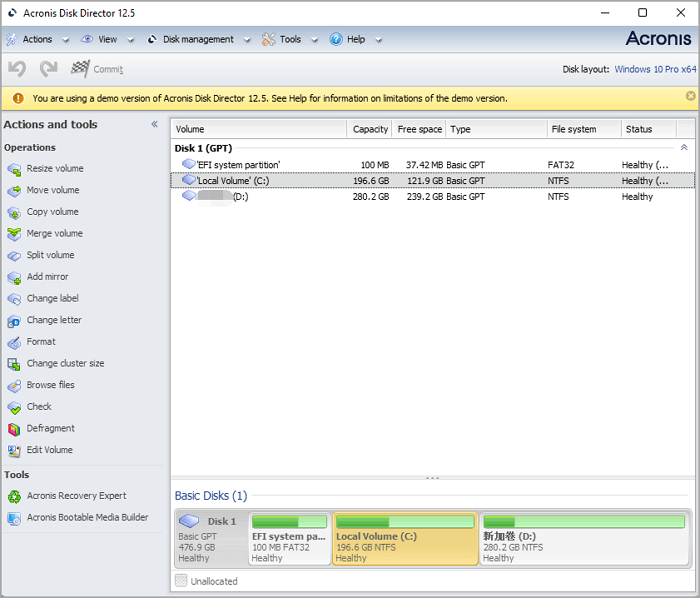Select the Merge volume operation icon
The width and height of the screenshot is (700, 598).
(x=14, y=234)
